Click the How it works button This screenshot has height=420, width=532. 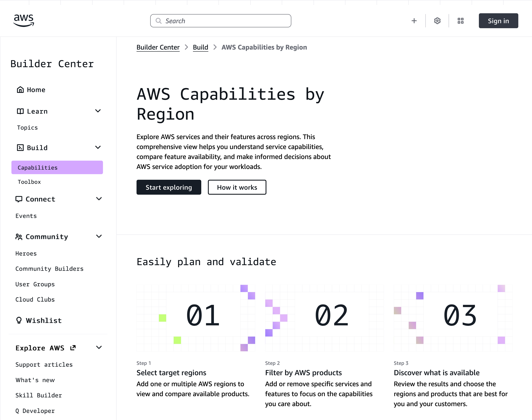237,187
